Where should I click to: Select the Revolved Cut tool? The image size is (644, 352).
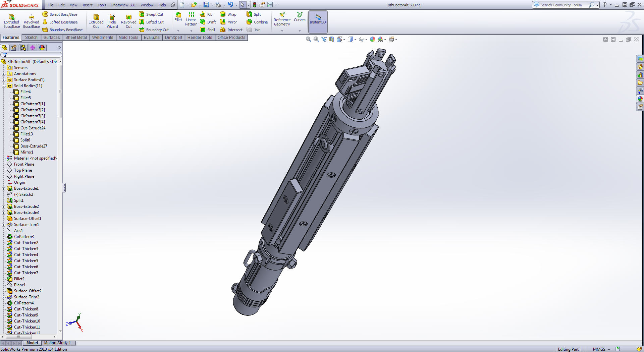(129, 21)
